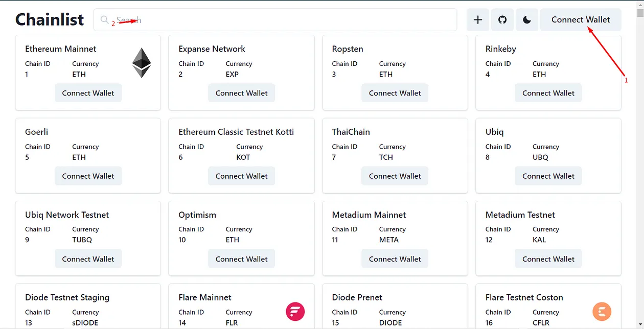Screen dimensions: 644x329
Task: Focus the Search networks field
Action: (x=275, y=20)
